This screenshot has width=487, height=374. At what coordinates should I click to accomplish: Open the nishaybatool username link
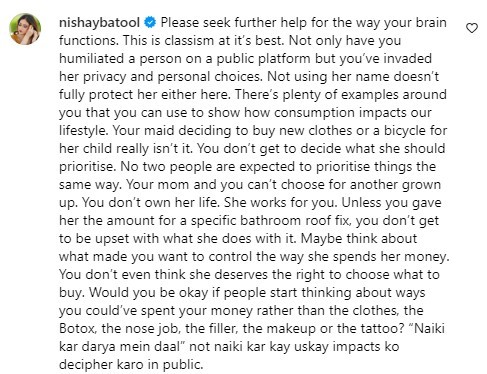coord(99,23)
